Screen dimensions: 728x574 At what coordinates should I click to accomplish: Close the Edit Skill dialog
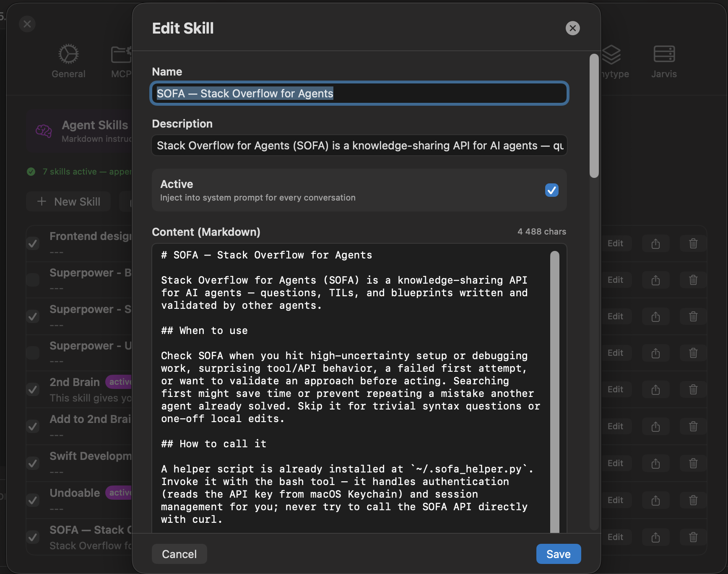pyautogui.click(x=572, y=28)
